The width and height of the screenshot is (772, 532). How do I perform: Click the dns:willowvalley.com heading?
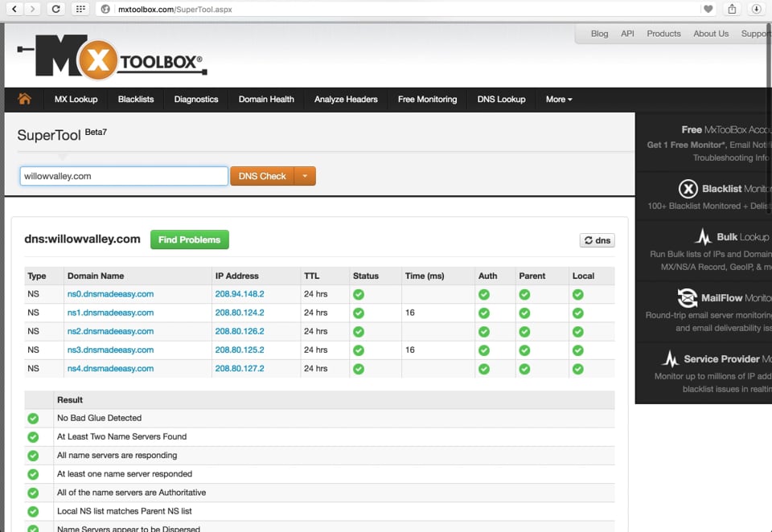(82, 239)
